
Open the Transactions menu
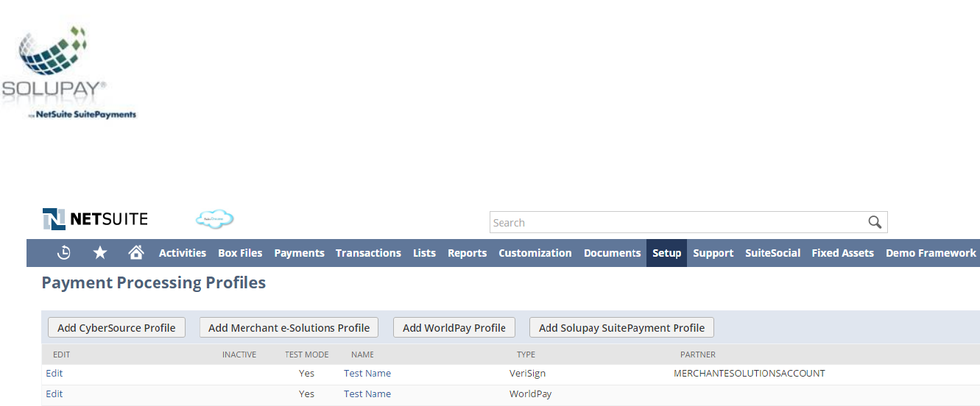tap(368, 253)
